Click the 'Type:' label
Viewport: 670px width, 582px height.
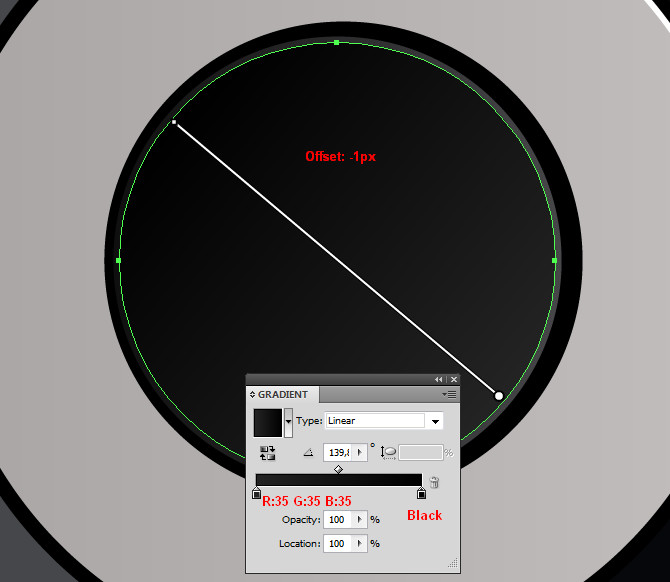point(309,421)
